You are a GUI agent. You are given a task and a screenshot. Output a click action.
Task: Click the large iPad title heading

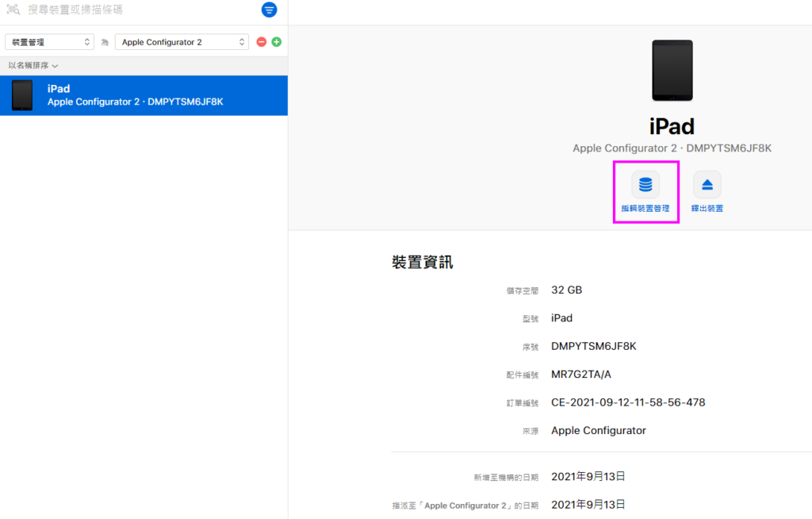click(x=672, y=126)
